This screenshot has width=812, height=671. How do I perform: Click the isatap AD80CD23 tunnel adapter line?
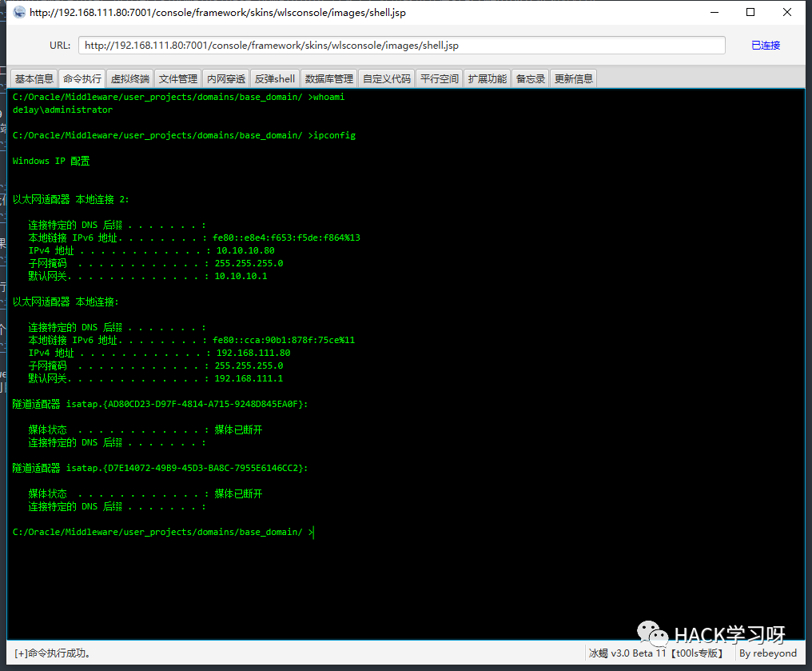[160, 404]
